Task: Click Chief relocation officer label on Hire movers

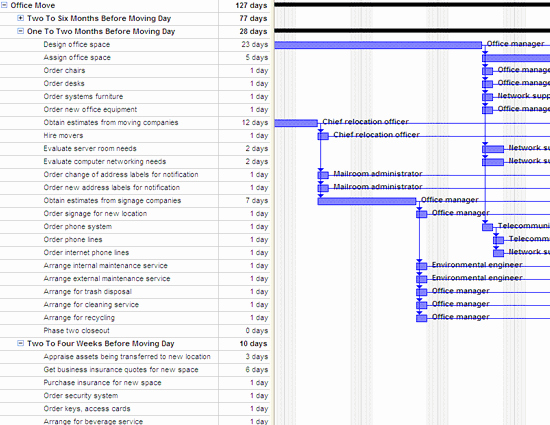Action: pyautogui.click(x=376, y=135)
